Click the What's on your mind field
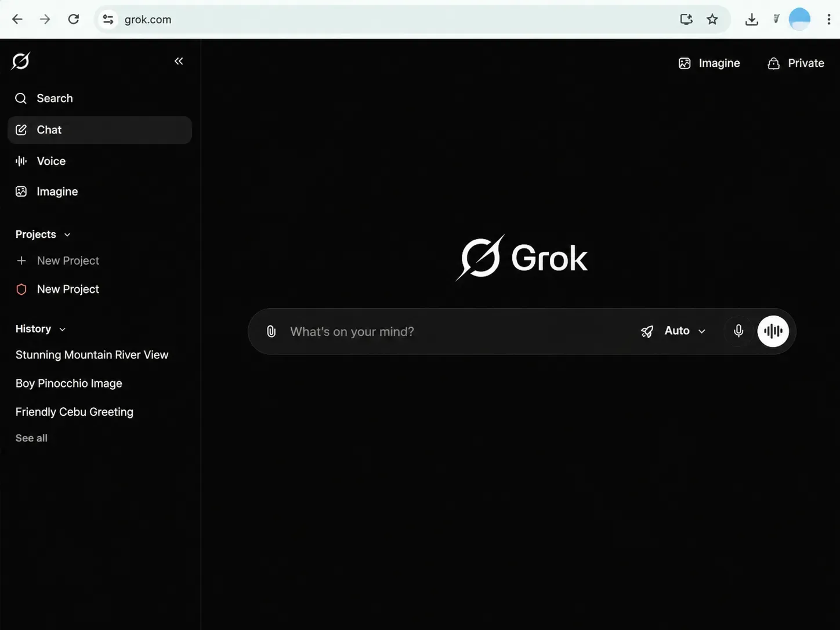 pyautogui.click(x=458, y=331)
